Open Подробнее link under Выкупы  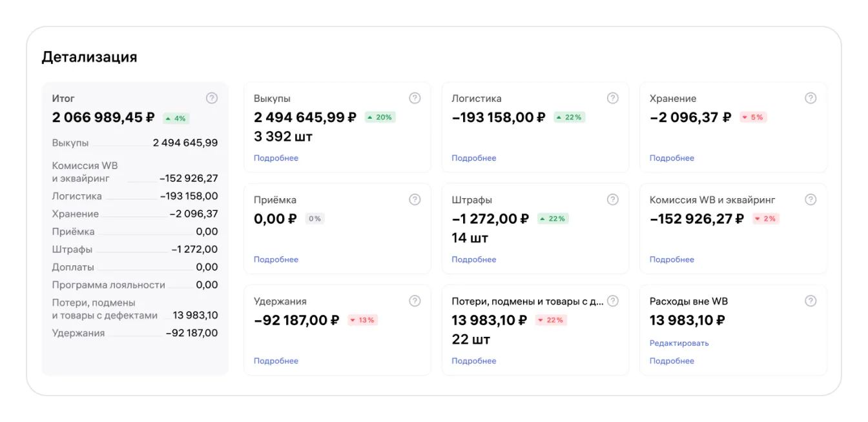[276, 158]
